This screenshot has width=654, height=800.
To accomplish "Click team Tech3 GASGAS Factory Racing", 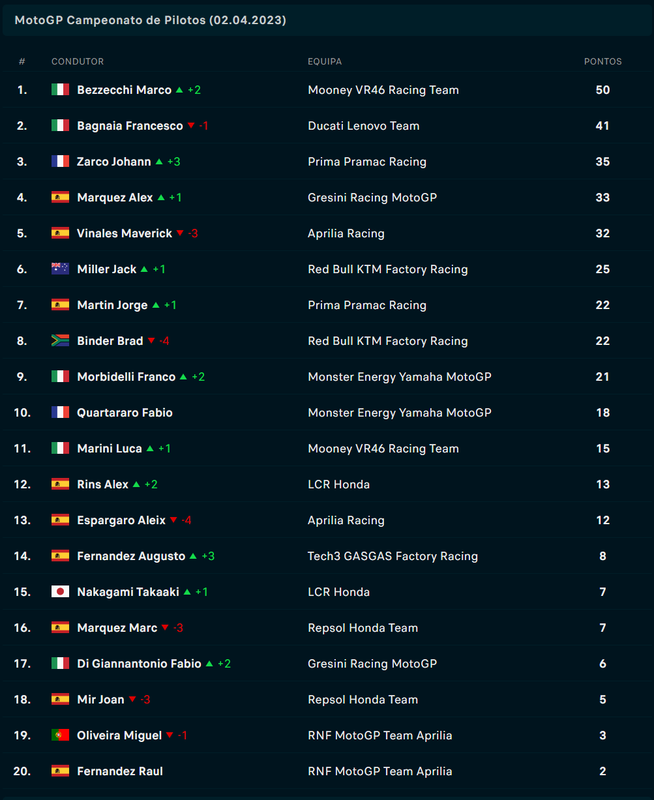I will point(393,556).
